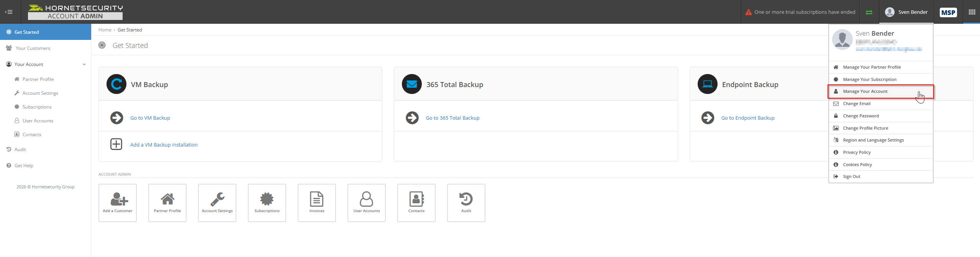Open the Contacts address book tile

click(416, 203)
